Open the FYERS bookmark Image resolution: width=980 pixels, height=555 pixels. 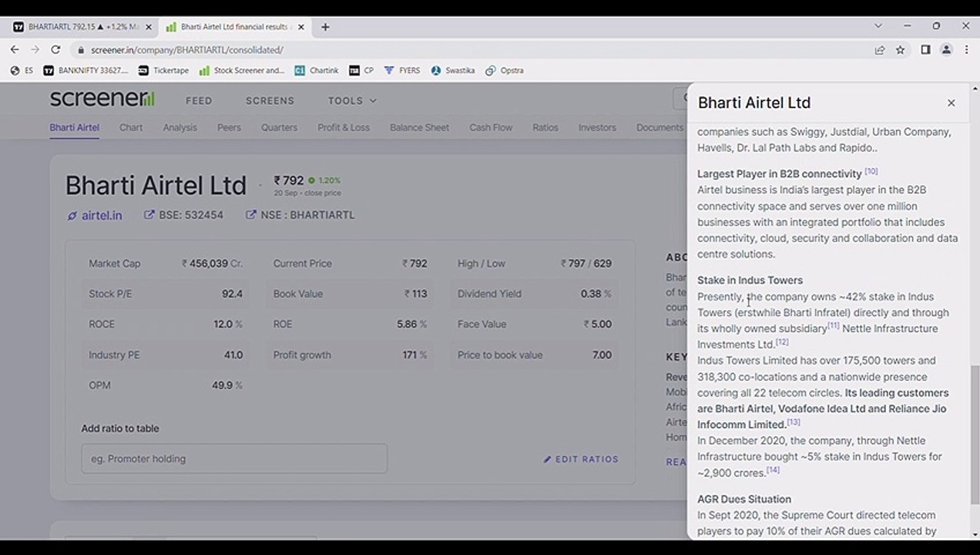click(402, 70)
